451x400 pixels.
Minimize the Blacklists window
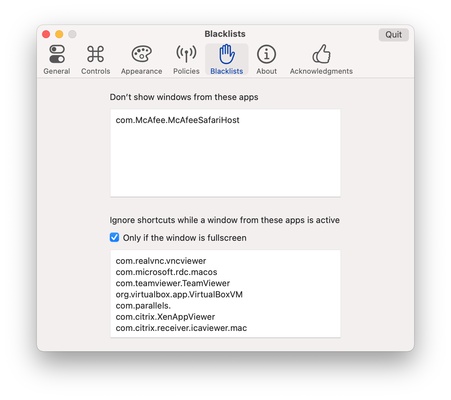(x=59, y=34)
